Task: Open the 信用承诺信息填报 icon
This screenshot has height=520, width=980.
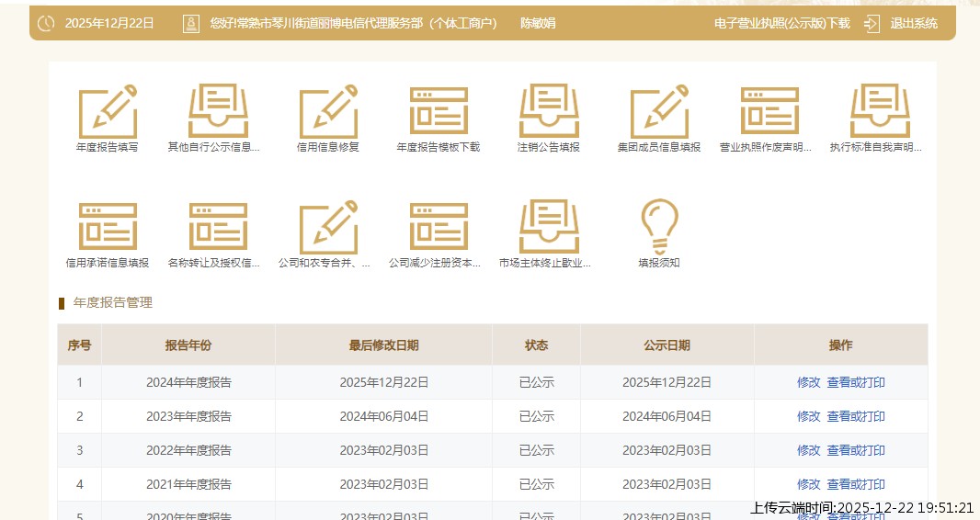Action: (x=108, y=227)
